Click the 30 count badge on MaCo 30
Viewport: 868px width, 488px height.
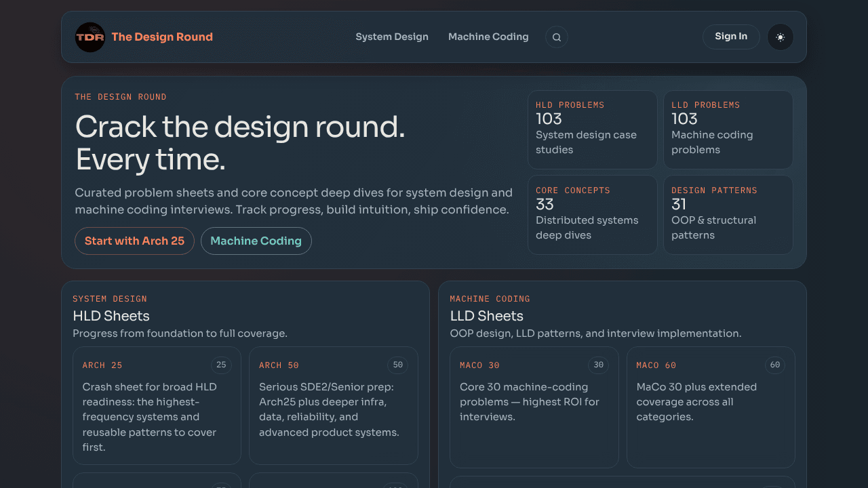click(599, 365)
